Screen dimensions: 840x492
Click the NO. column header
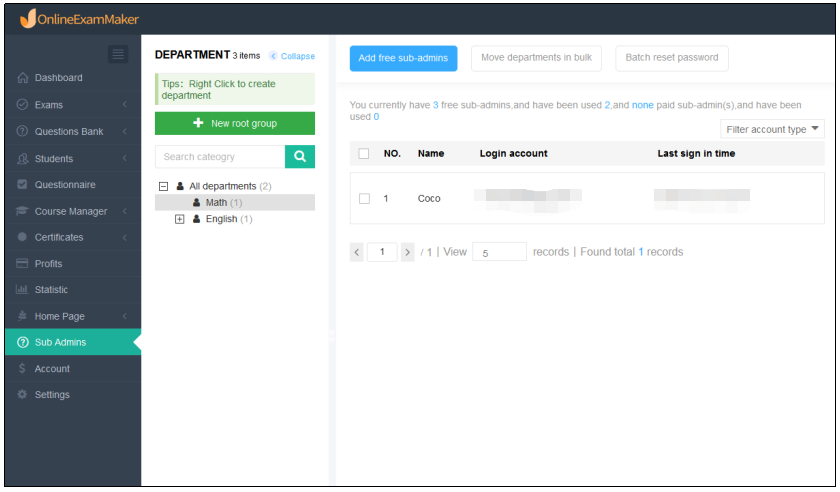[392, 153]
